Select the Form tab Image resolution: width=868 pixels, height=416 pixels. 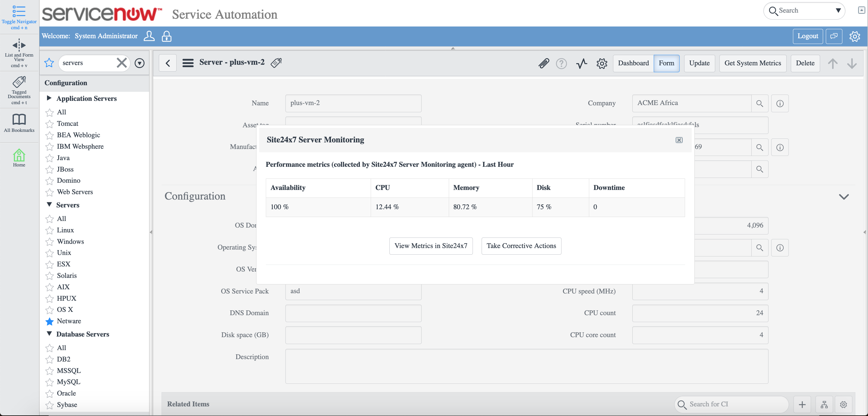pyautogui.click(x=667, y=63)
